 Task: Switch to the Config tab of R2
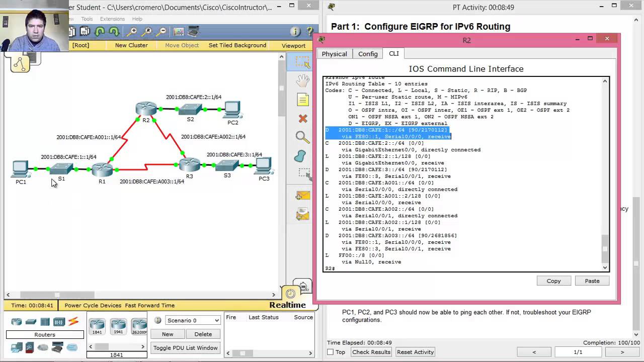click(368, 54)
